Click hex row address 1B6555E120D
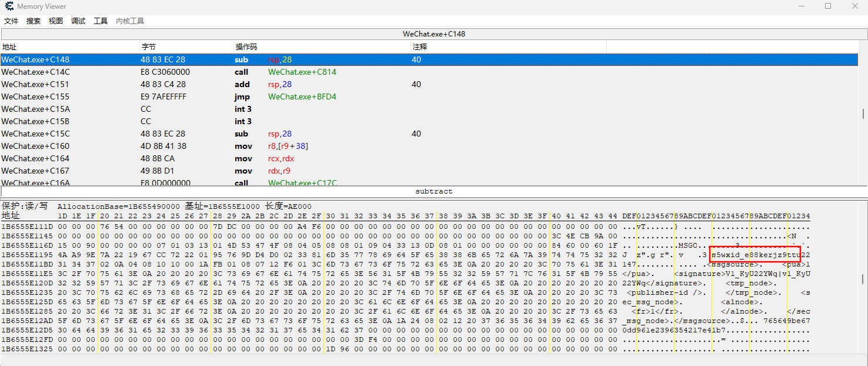 pos(27,283)
